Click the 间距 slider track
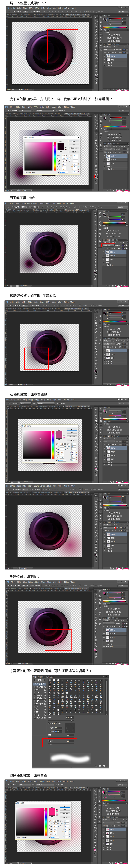This screenshot has height=868, width=133. [x=61, y=744]
